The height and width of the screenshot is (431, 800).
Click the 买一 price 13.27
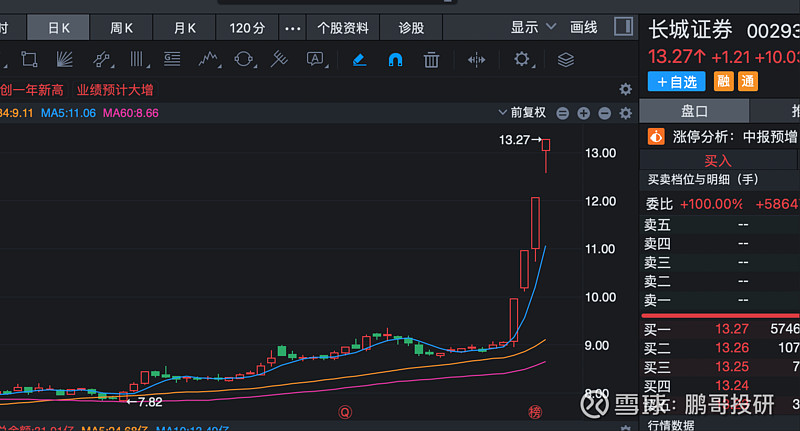732,329
